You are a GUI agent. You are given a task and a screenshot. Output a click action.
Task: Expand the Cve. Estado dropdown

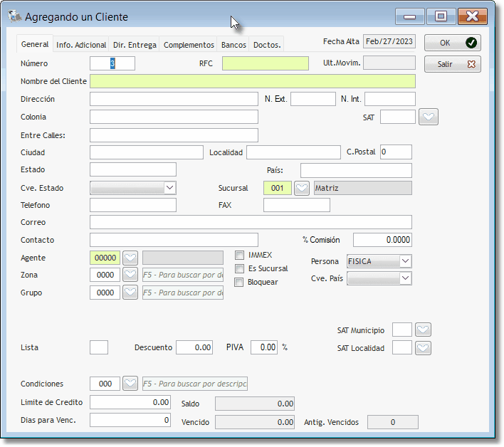click(x=169, y=188)
